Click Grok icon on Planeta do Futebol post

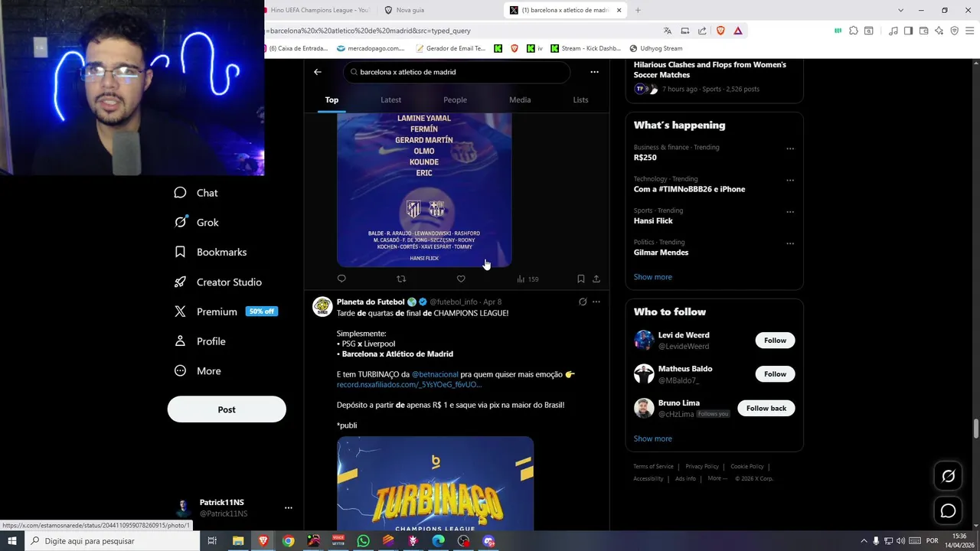click(x=583, y=302)
